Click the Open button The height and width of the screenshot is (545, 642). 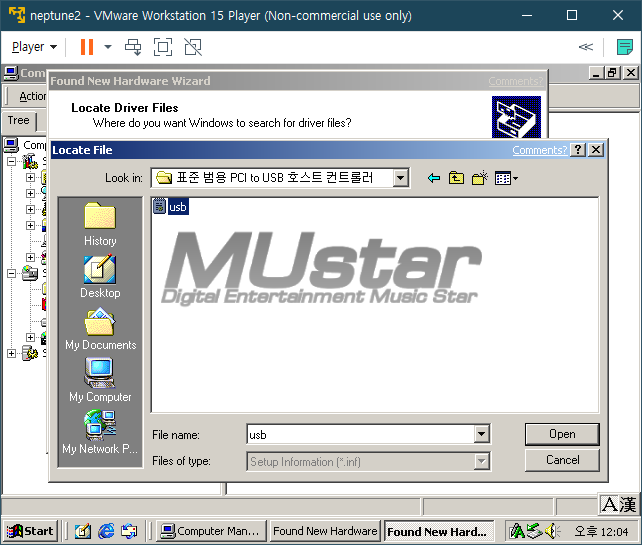click(562, 434)
